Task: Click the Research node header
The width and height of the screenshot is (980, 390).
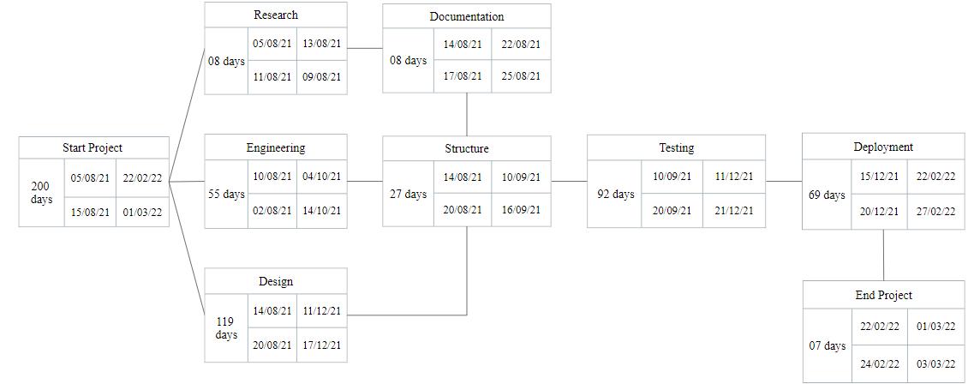Action: pyautogui.click(x=276, y=15)
